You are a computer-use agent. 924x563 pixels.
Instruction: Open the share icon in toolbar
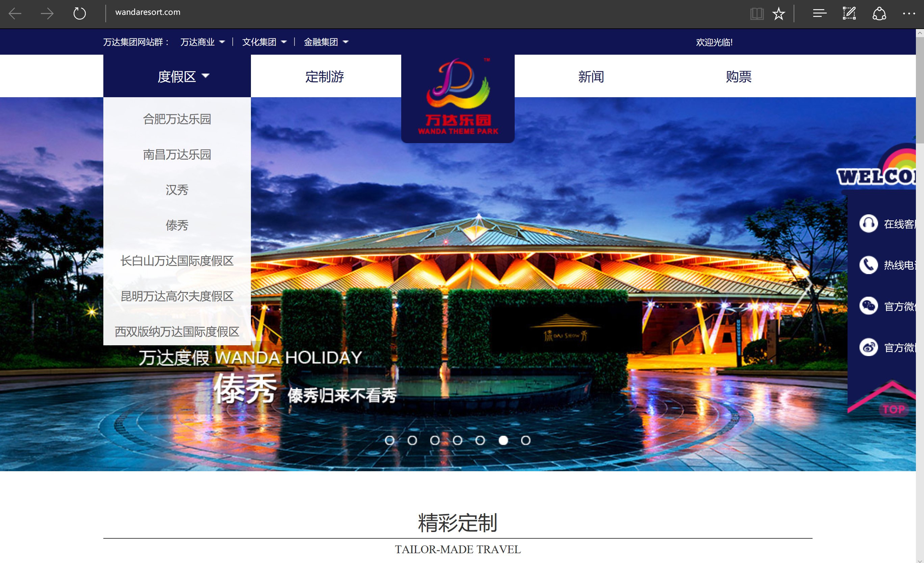coord(879,14)
